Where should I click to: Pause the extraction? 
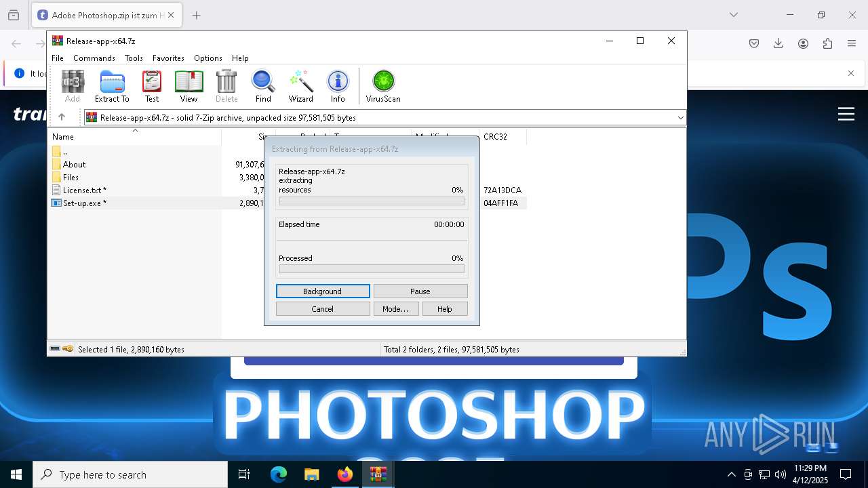coord(420,291)
